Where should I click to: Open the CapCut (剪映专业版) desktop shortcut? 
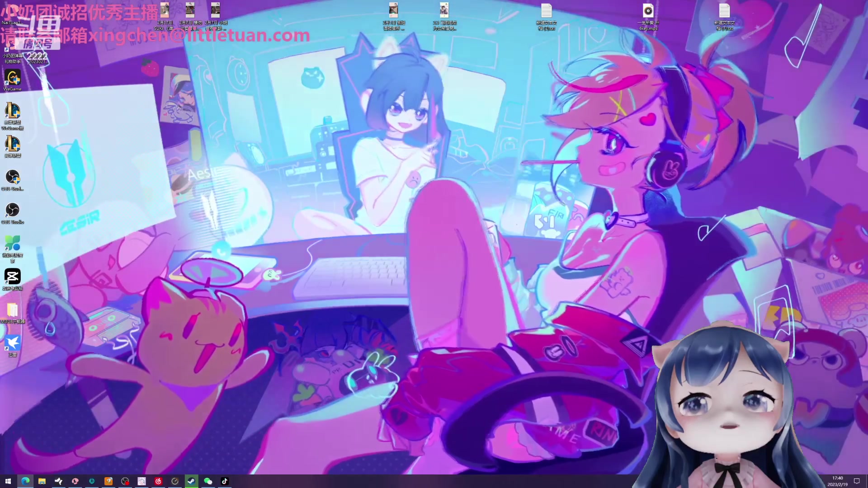pos(12,277)
